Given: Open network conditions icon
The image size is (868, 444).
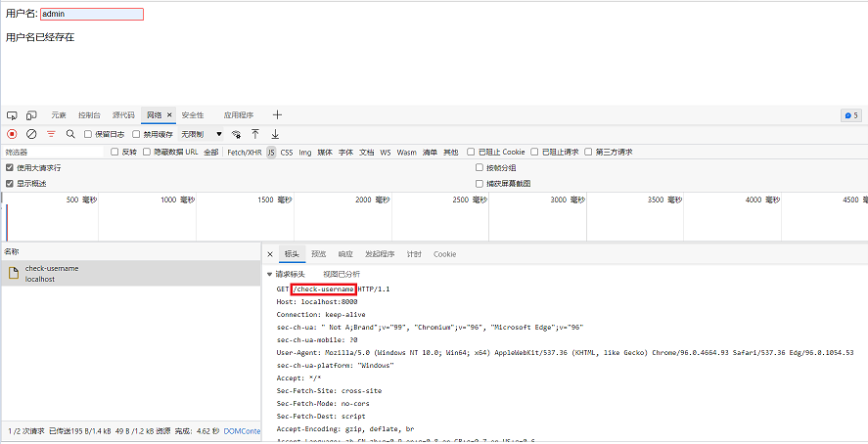Looking at the screenshot, I should pyautogui.click(x=237, y=134).
